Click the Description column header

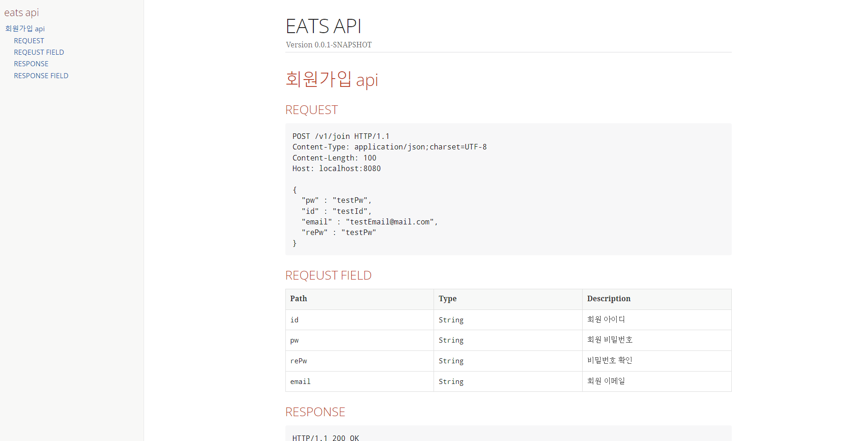pos(657,299)
